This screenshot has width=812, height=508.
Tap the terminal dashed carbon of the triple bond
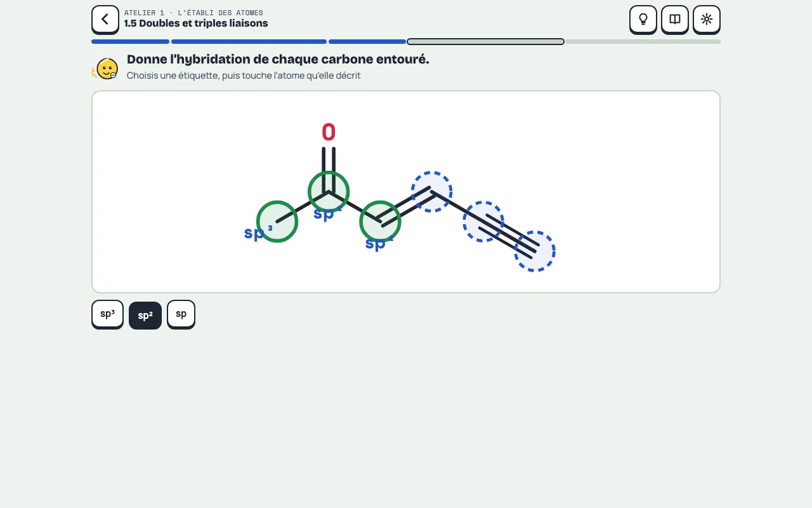(535, 251)
